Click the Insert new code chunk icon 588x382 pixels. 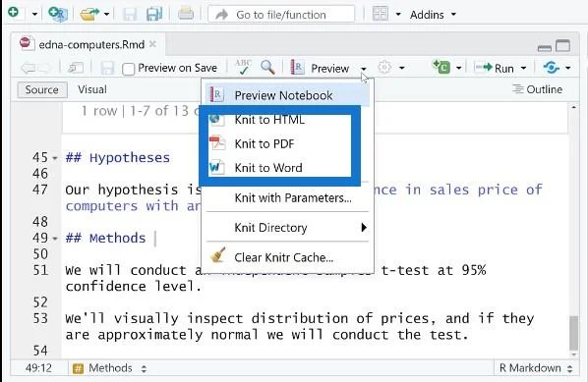tap(441, 68)
